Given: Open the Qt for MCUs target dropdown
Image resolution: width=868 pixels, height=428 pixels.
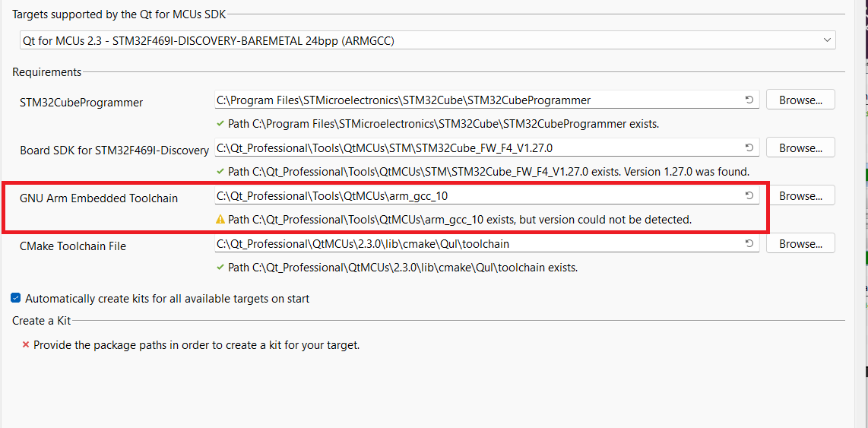Looking at the screenshot, I should (427, 40).
